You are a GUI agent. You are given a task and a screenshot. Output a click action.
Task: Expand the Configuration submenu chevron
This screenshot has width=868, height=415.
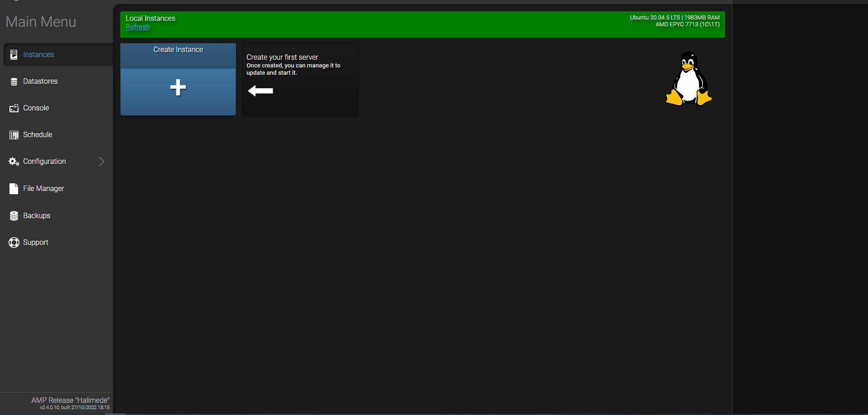point(102,162)
